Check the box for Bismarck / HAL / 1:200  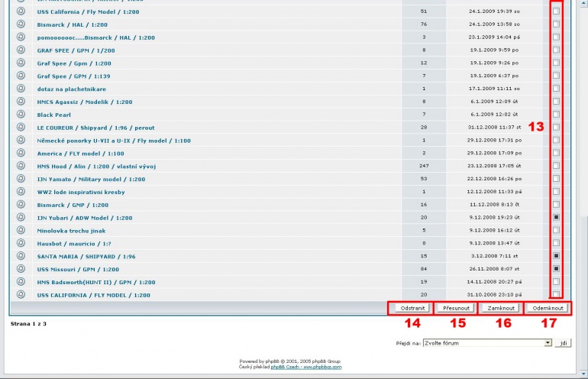556,24
